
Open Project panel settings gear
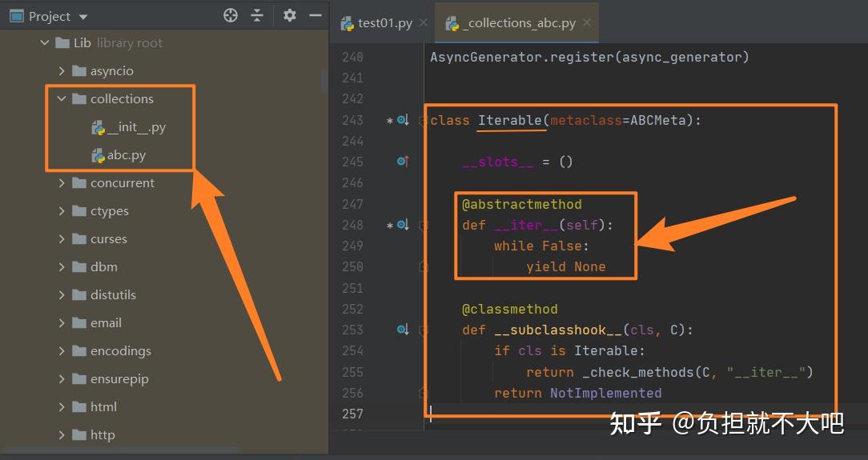(290, 15)
